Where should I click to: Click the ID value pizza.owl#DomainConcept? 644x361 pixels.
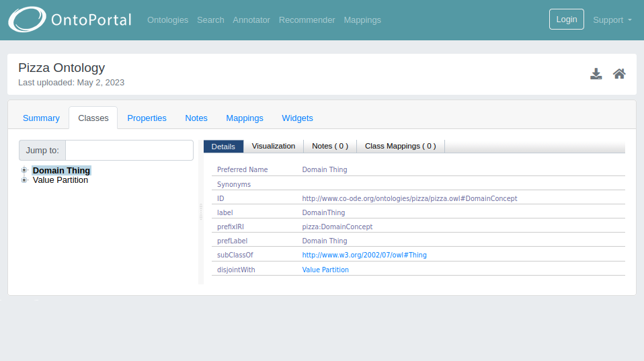pos(409,198)
